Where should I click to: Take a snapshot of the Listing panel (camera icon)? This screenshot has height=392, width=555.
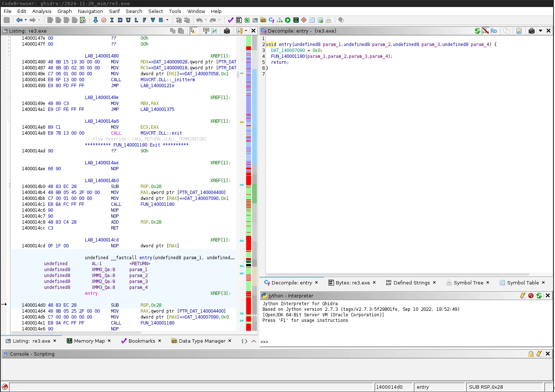pos(227,31)
